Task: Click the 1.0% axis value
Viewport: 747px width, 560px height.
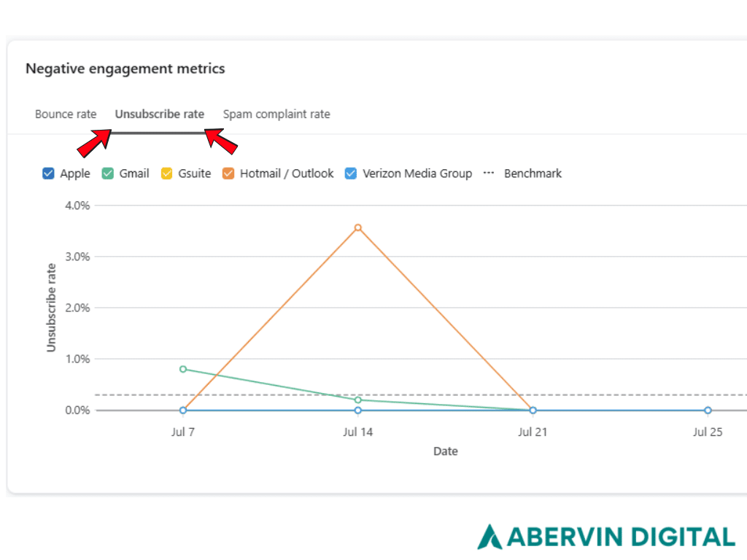Action: point(77,359)
